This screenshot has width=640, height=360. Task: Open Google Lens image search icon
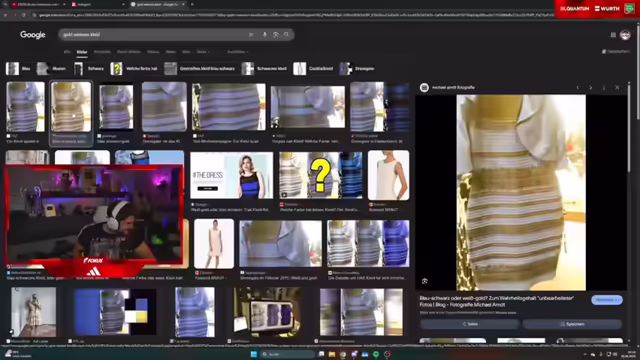276,35
